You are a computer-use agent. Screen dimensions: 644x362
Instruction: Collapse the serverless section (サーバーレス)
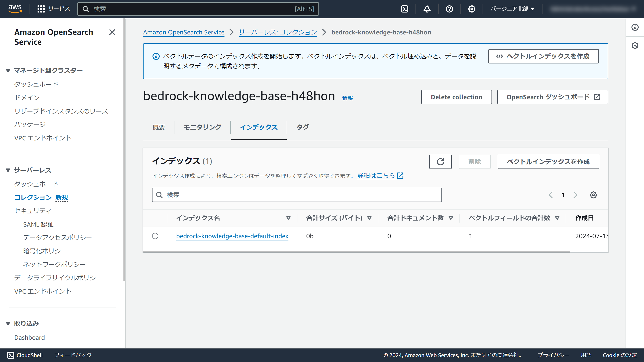(x=8, y=170)
